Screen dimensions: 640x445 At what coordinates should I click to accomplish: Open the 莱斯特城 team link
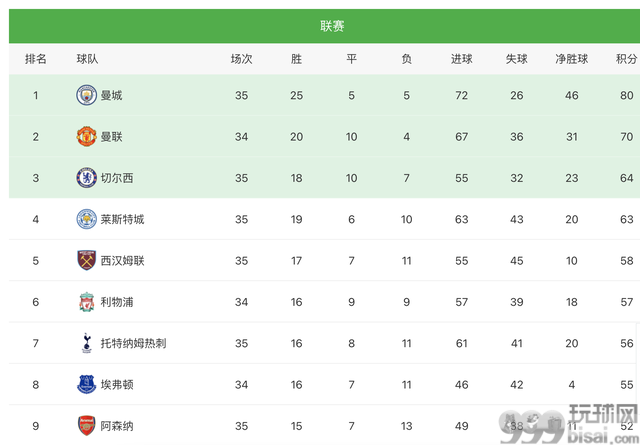122,220
